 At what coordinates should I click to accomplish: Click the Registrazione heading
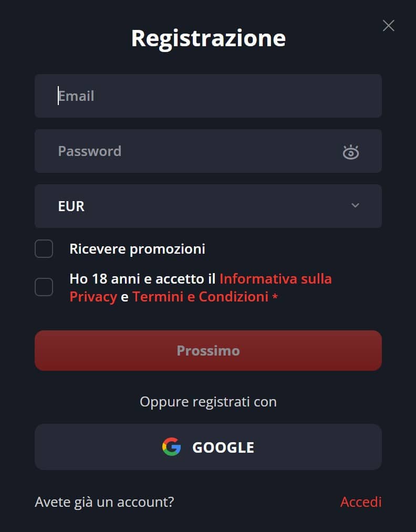pos(208,38)
